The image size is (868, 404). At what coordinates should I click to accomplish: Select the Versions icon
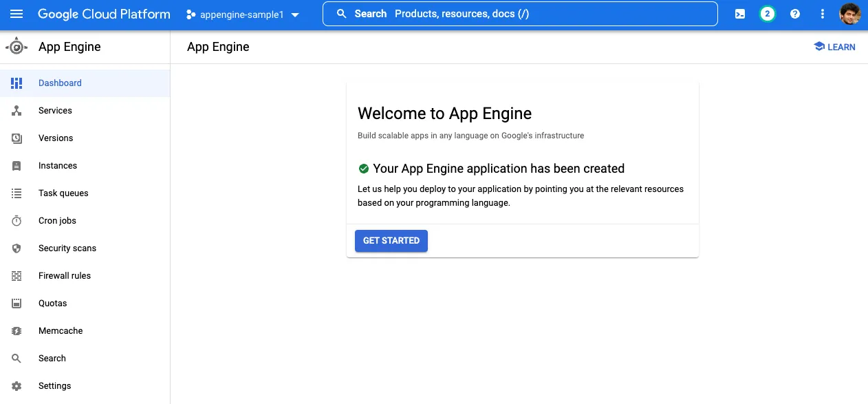click(x=16, y=138)
